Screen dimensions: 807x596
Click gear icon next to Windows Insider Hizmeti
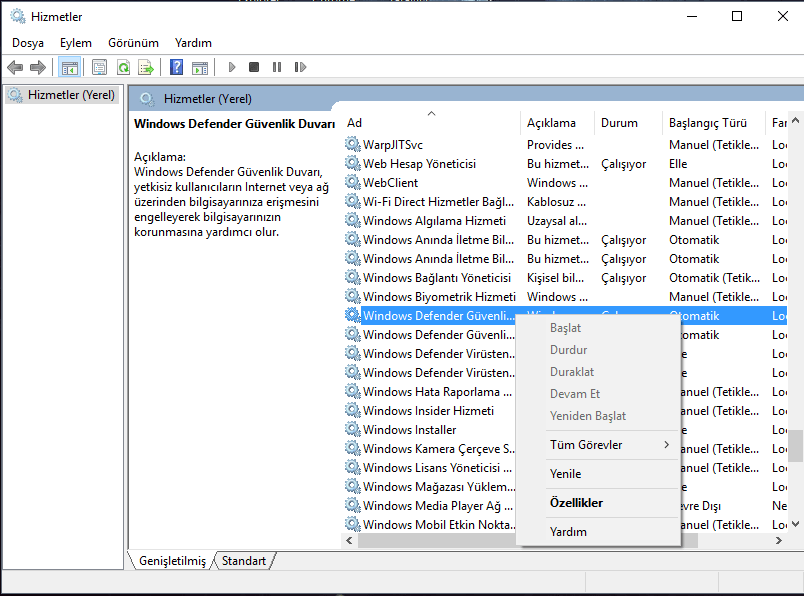353,410
